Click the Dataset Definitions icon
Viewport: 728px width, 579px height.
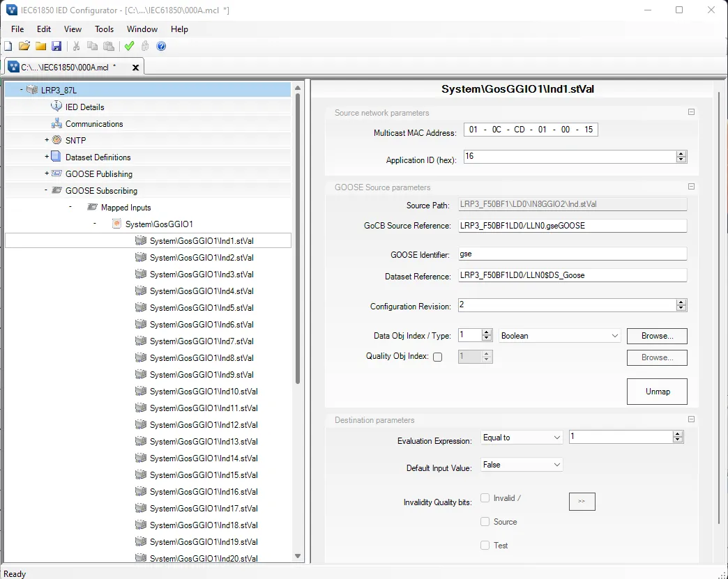pyautogui.click(x=56, y=156)
